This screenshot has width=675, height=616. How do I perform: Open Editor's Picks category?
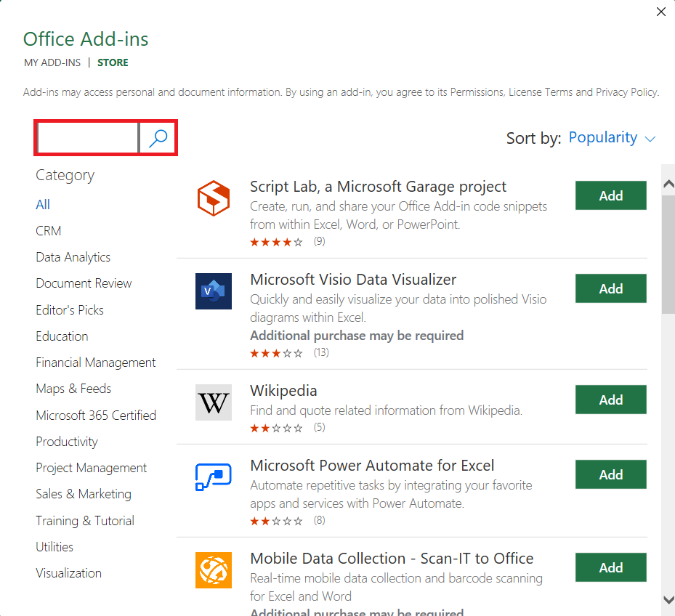point(70,310)
